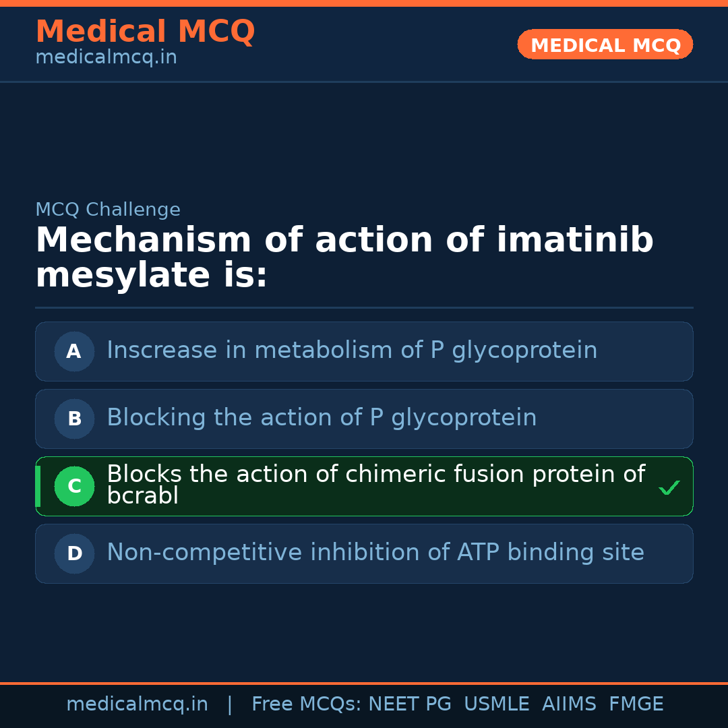728x728 pixels.
Task: Open the medicalmcq.in link under the header
Action: coord(106,58)
